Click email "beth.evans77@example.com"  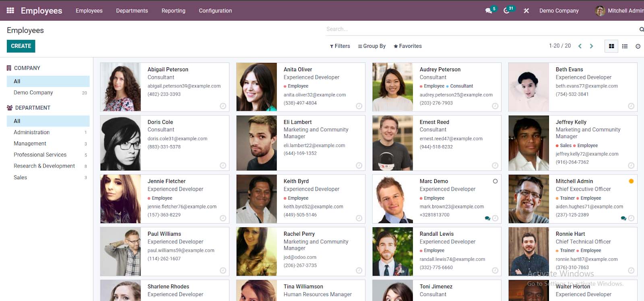click(x=586, y=86)
